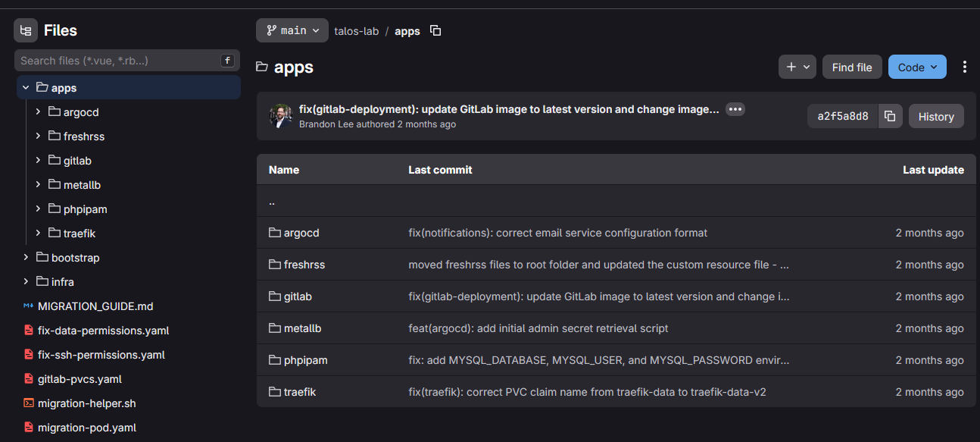Image resolution: width=980 pixels, height=442 pixels.
Task: Open the main branch selector dropdown
Action: 292,30
